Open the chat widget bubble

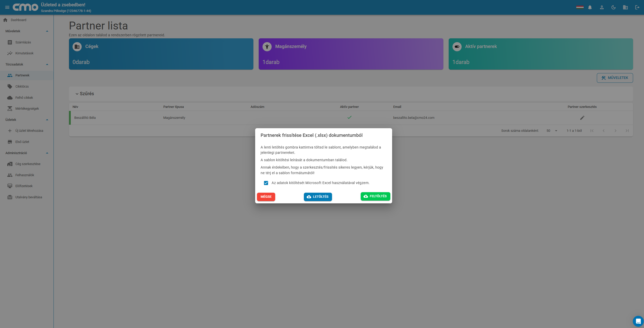coord(638,321)
